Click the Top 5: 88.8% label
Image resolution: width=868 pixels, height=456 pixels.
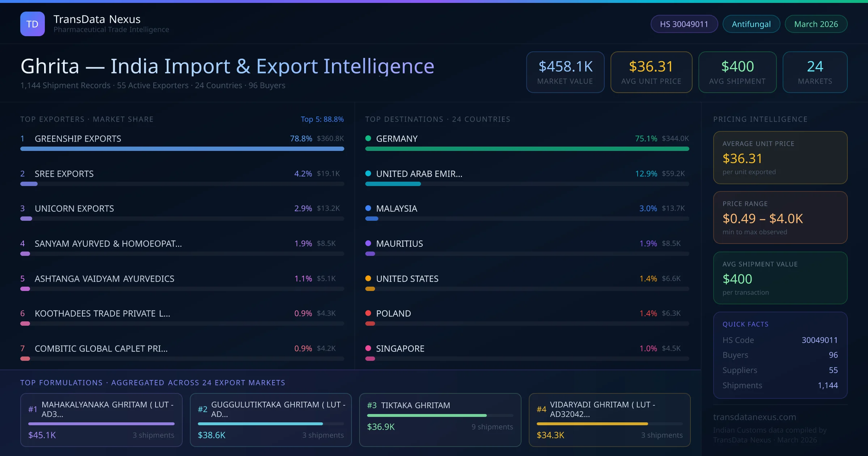pyautogui.click(x=322, y=119)
